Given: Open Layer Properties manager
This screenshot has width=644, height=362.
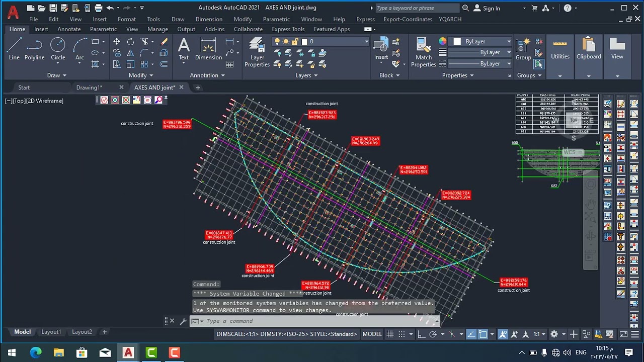Looking at the screenshot, I should pyautogui.click(x=257, y=52).
